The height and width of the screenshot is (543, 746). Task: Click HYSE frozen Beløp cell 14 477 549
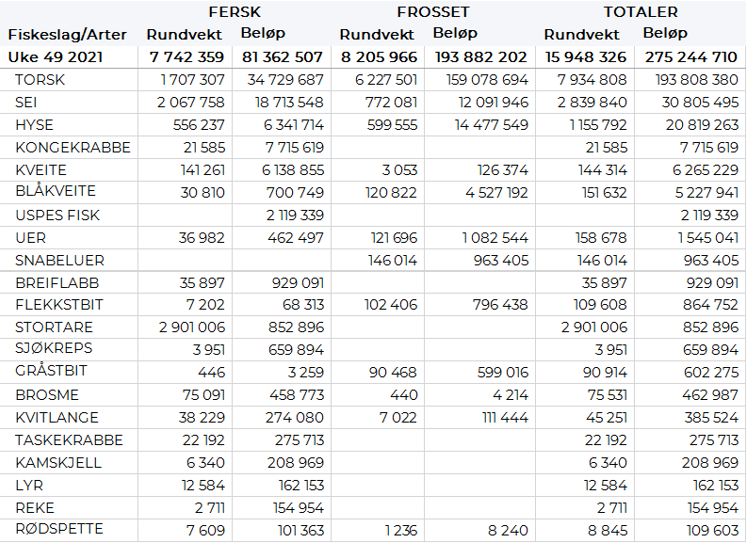tap(491, 125)
